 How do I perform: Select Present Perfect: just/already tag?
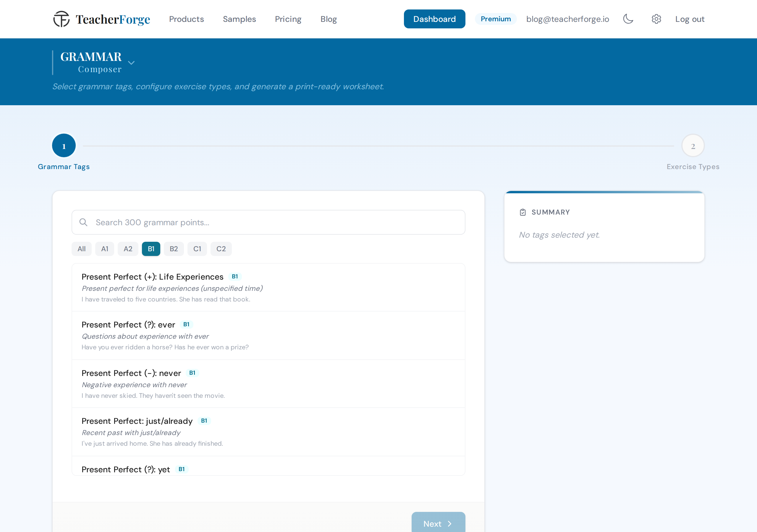pyautogui.click(x=268, y=432)
